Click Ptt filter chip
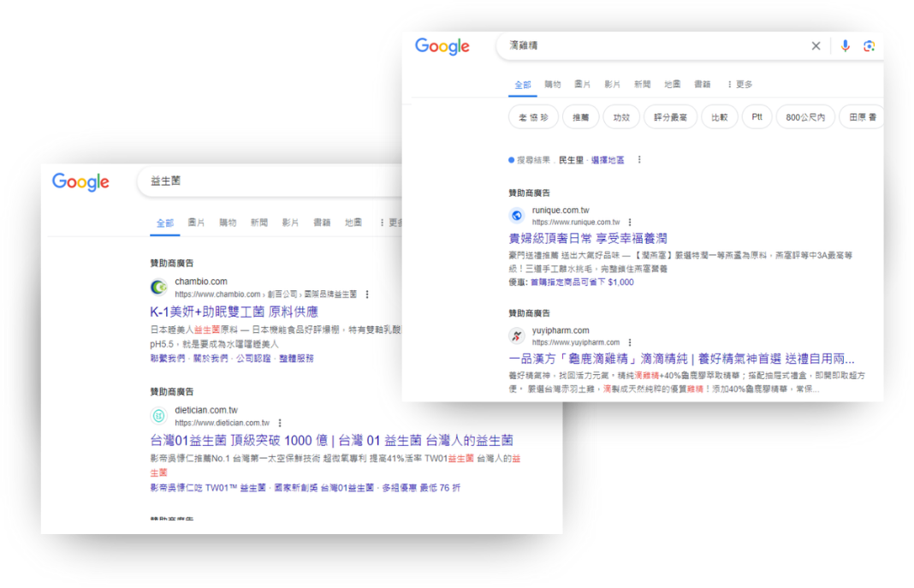The width and height of the screenshot is (914, 588). click(757, 117)
